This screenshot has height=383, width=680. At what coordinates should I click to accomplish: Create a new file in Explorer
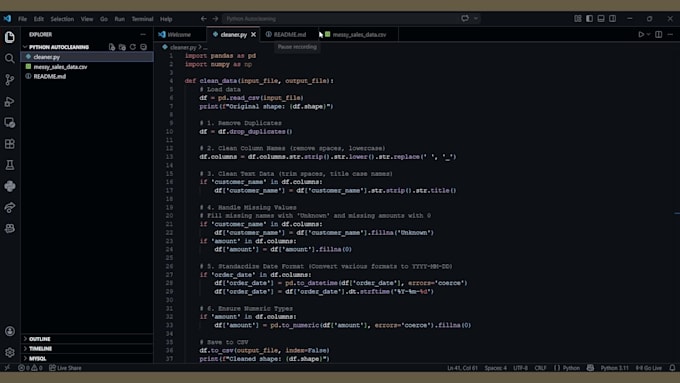[112, 47]
